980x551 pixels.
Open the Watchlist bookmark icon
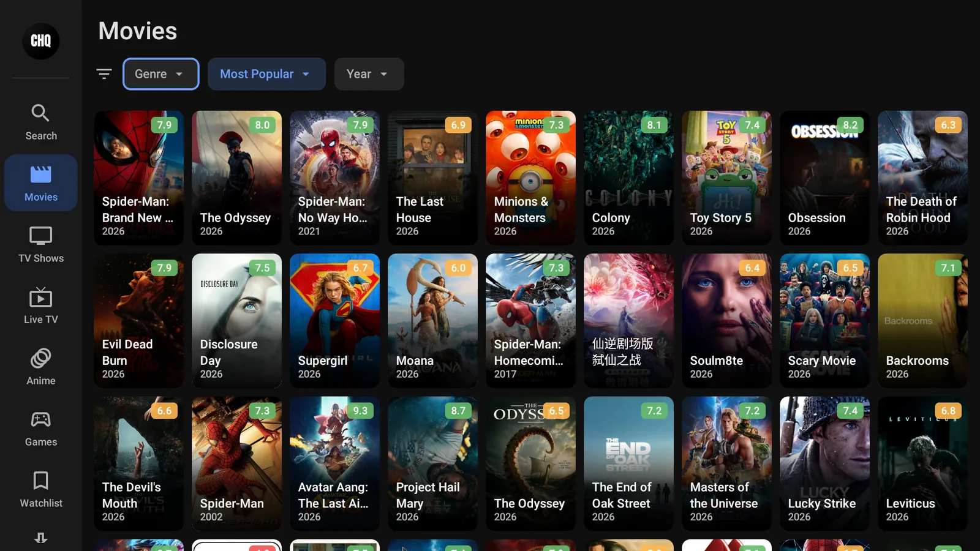(x=41, y=481)
